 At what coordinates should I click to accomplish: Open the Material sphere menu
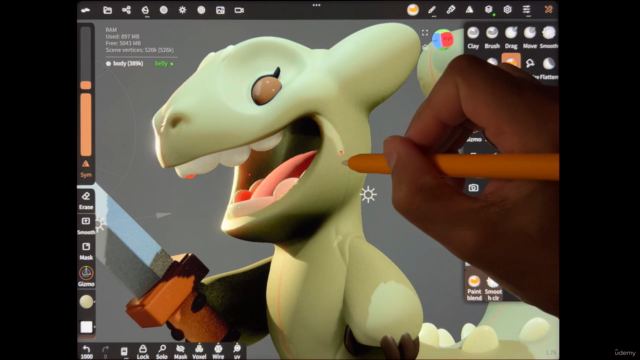164,10
